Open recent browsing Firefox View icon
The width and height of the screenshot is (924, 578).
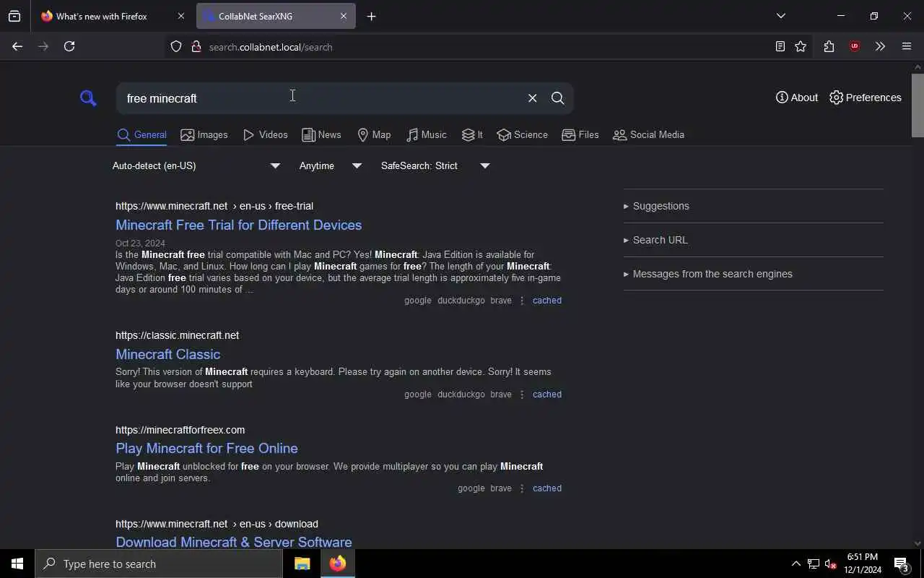point(14,16)
